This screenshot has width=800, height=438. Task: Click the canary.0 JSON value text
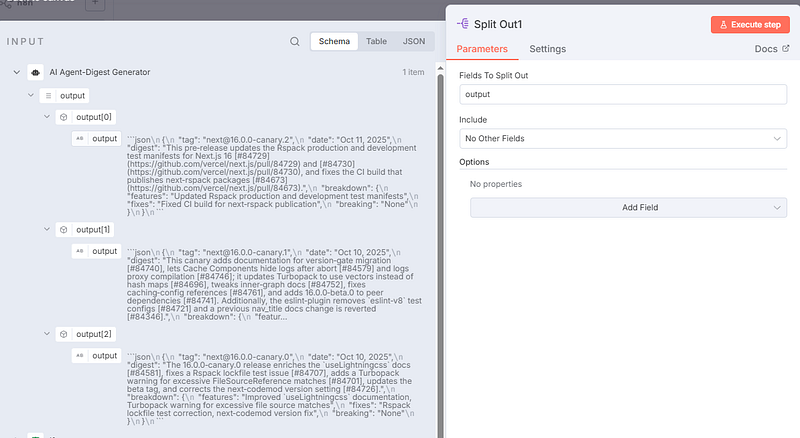point(271,388)
